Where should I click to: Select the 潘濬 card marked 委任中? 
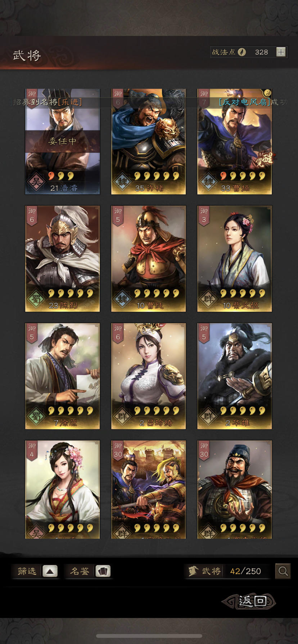62,142
